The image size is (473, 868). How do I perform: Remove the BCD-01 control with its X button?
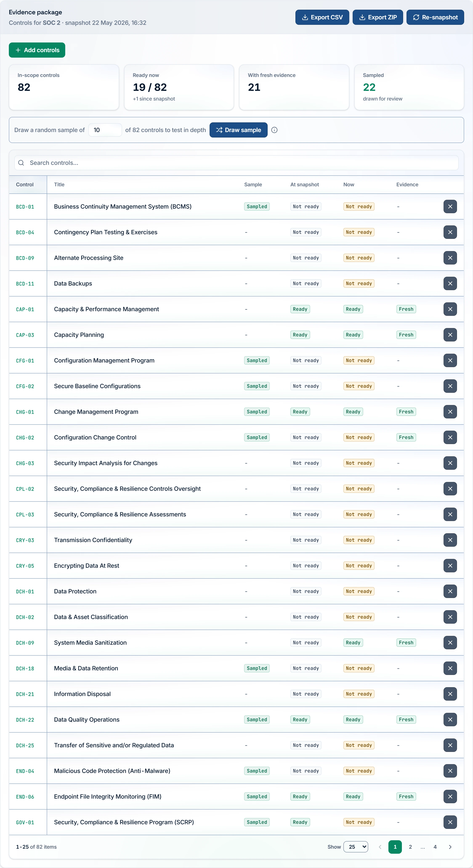[x=450, y=206]
